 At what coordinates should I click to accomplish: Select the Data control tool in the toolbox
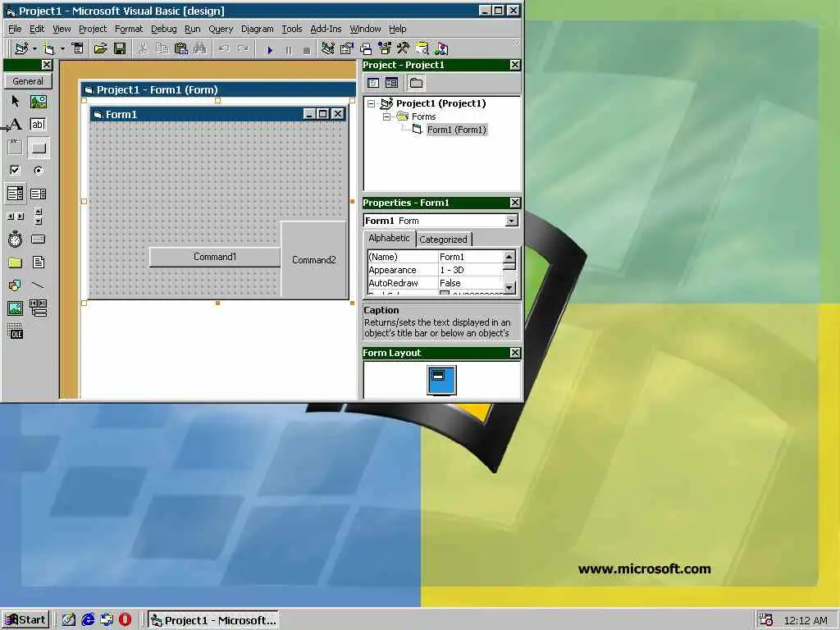(x=38, y=308)
